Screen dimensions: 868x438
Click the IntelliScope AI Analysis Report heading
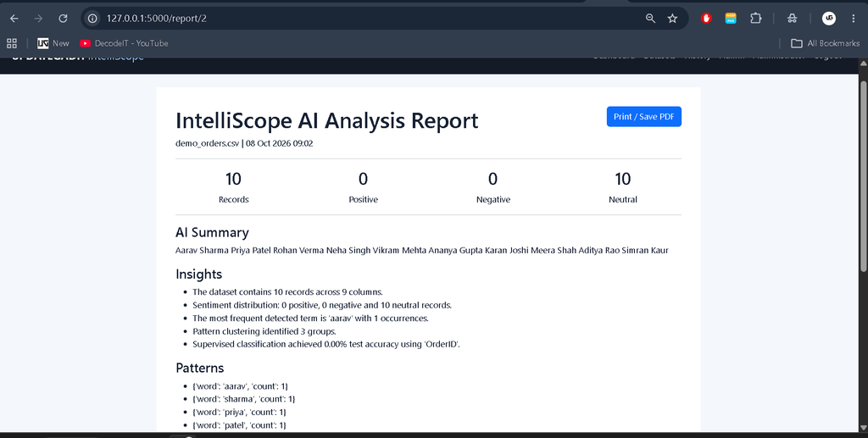pyautogui.click(x=327, y=120)
